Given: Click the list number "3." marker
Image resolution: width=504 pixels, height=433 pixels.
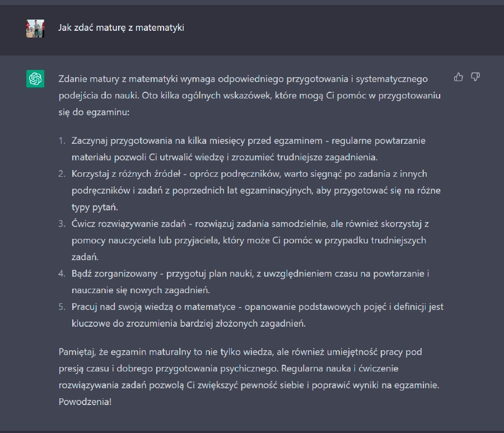Looking at the screenshot, I should pos(62,224).
